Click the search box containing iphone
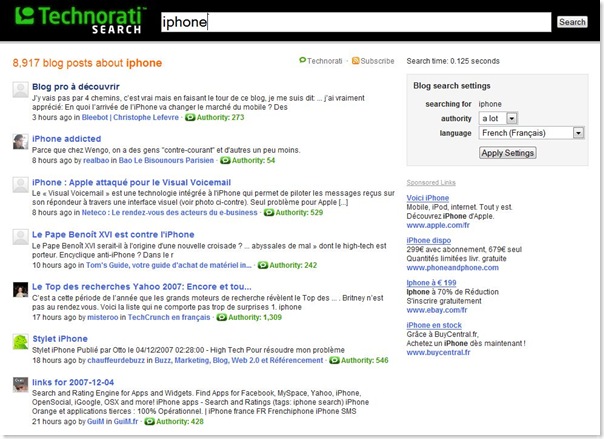This screenshot has width=604, height=439. 356,22
